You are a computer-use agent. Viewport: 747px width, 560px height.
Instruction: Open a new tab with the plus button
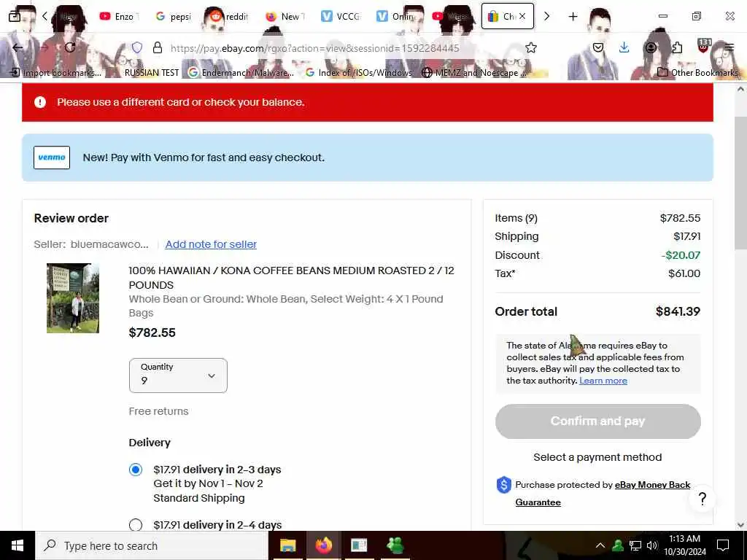[573, 16]
